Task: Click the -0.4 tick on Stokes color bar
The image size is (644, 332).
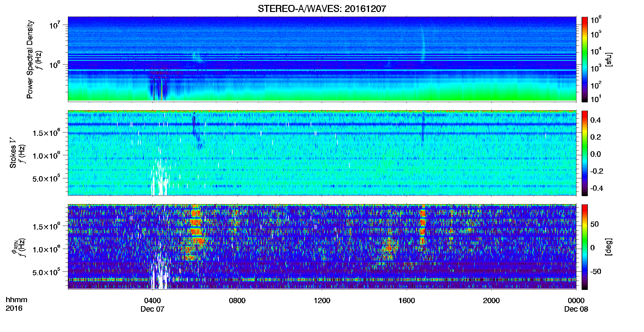Action: point(597,188)
